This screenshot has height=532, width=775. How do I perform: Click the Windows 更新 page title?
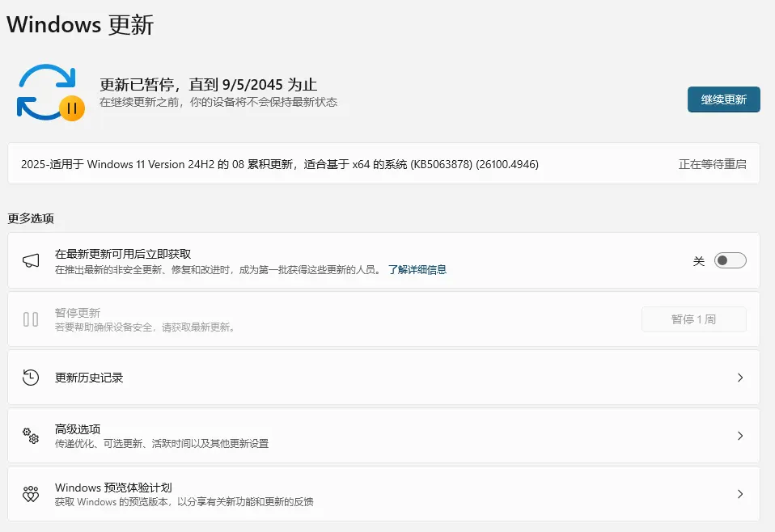click(x=80, y=25)
